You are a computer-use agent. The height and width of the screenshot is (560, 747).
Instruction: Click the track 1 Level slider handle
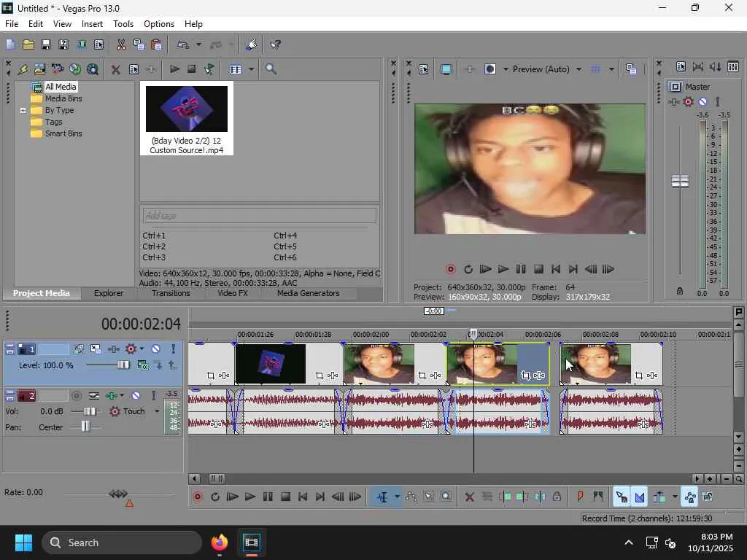tap(123, 365)
